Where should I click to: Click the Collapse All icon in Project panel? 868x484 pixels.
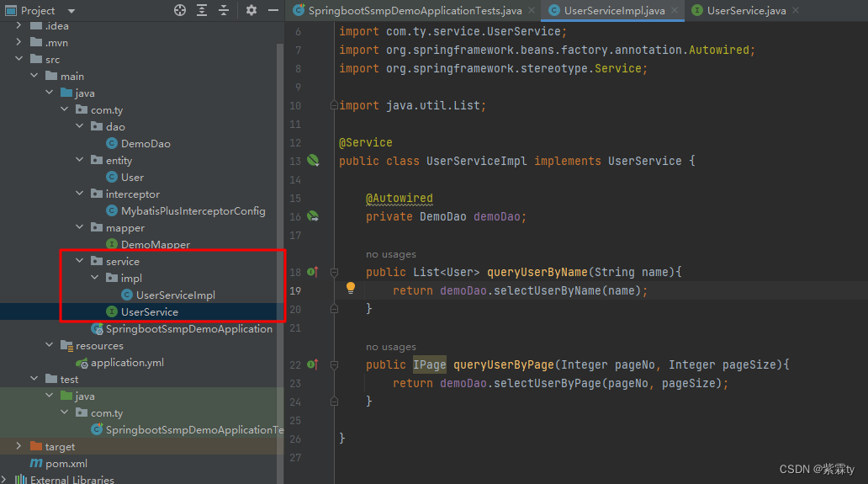tap(224, 10)
